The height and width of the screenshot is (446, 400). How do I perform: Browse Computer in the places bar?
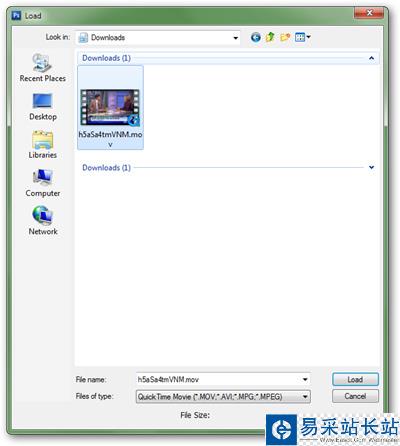(x=43, y=183)
